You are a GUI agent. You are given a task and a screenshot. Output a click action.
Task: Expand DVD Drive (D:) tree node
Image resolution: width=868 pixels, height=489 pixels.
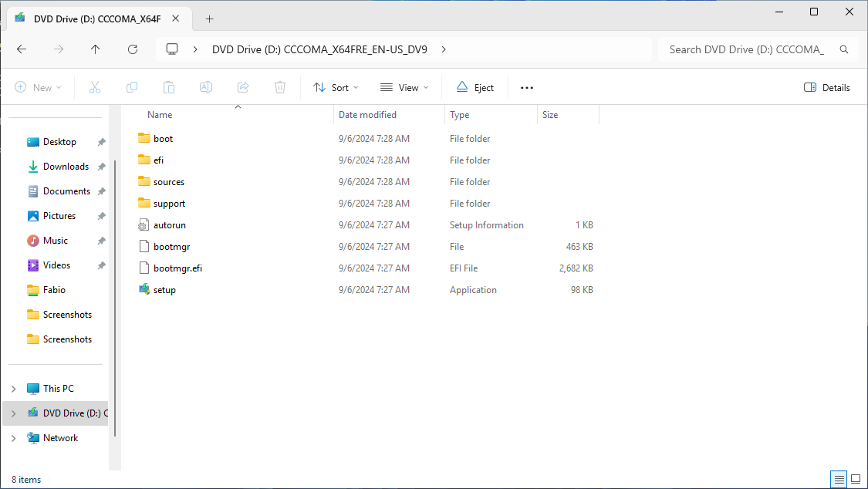click(14, 413)
